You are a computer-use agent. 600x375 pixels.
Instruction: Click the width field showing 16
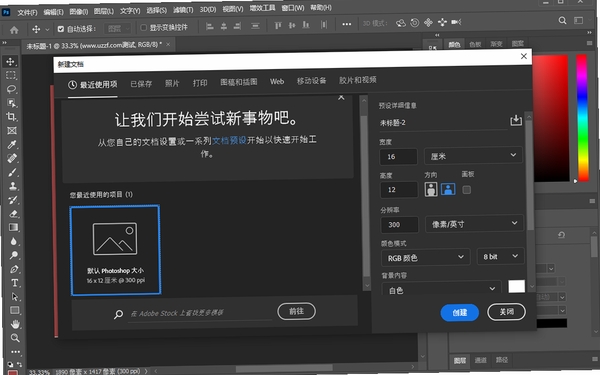[x=399, y=157]
